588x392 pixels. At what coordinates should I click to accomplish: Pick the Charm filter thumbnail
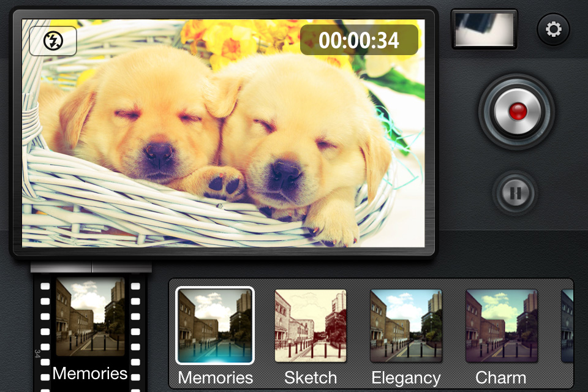(501, 325)
